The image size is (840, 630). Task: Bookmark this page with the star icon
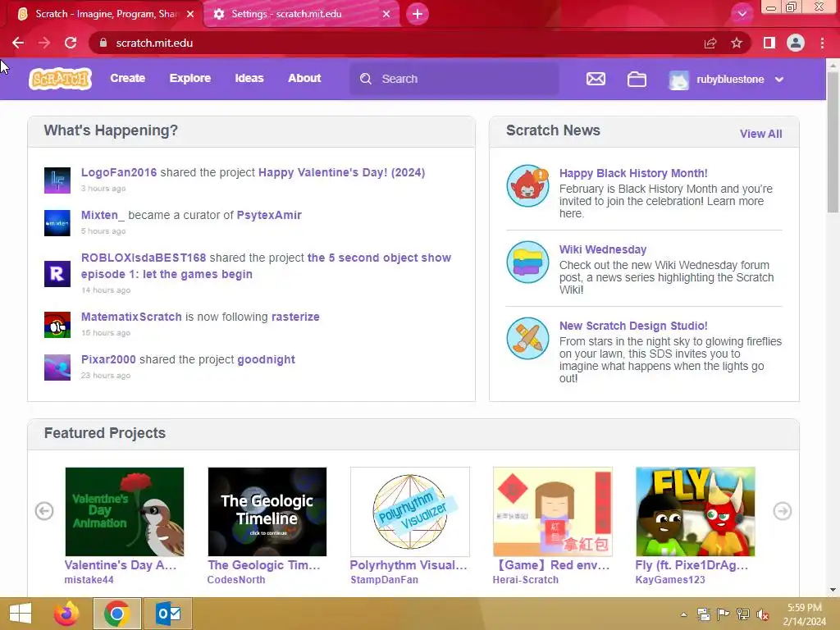pyautogui.click(x=737, y=43)
